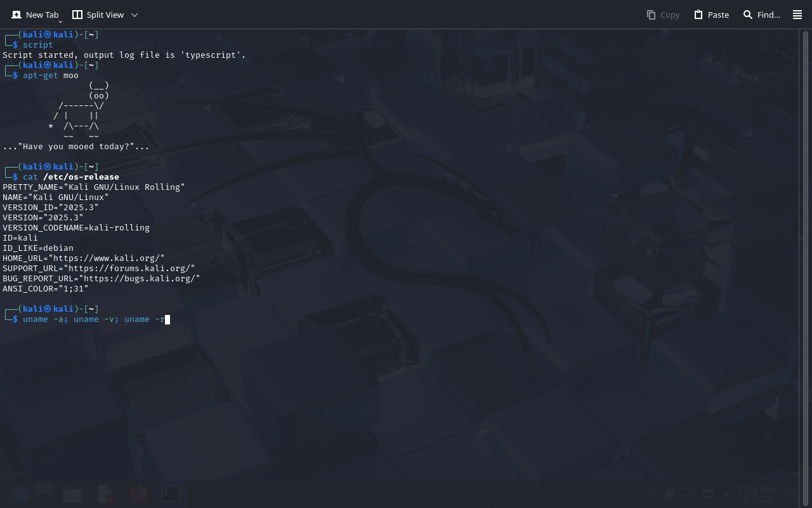Expand the Split View chevron menu
The image size is (812, 508).
(x=134, y=15)
